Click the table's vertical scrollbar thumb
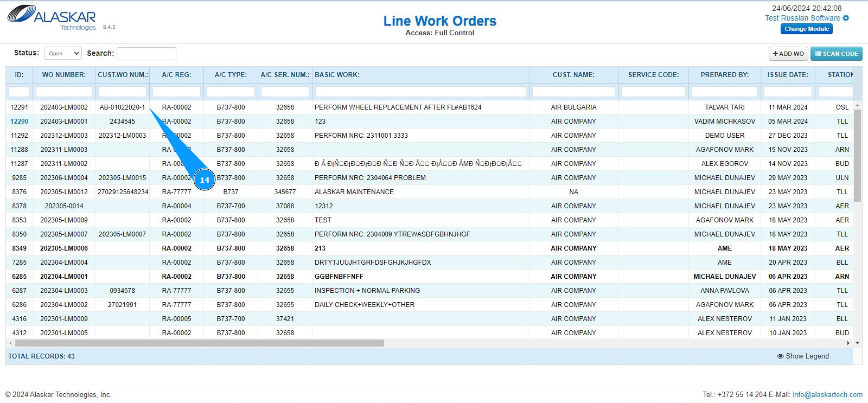 pos(857,155)
